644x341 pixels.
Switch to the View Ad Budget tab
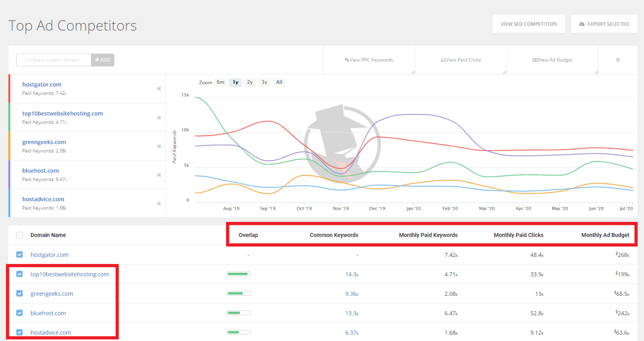click(553, 59)
